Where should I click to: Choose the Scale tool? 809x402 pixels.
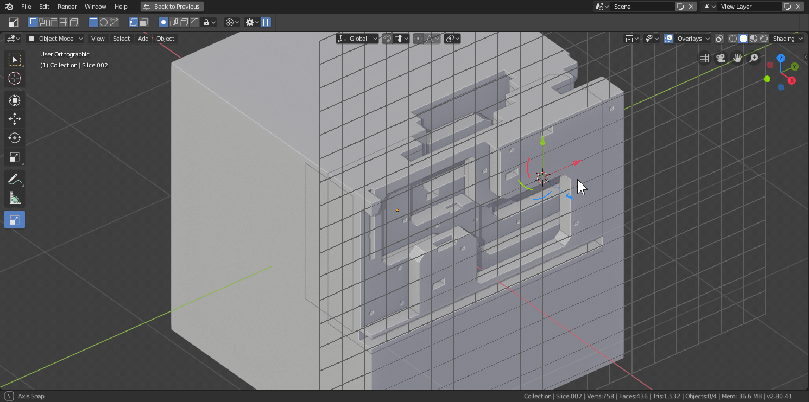click(15, 157)
